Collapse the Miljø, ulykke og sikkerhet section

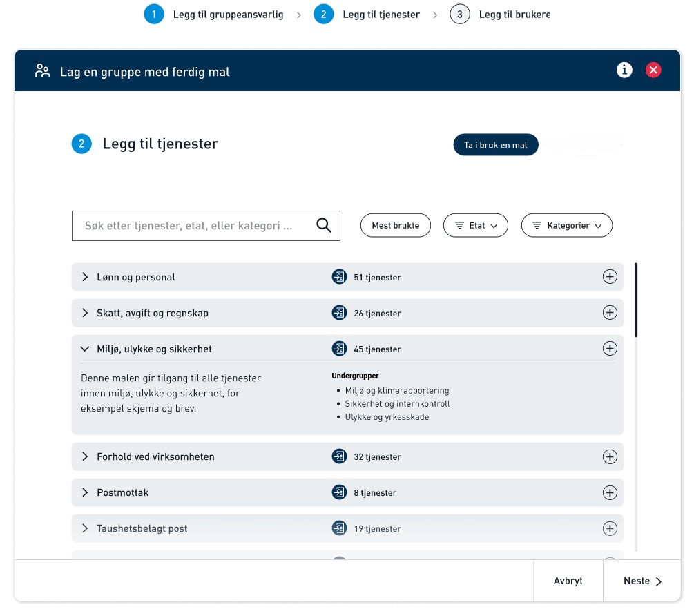(x=86, y=349)
